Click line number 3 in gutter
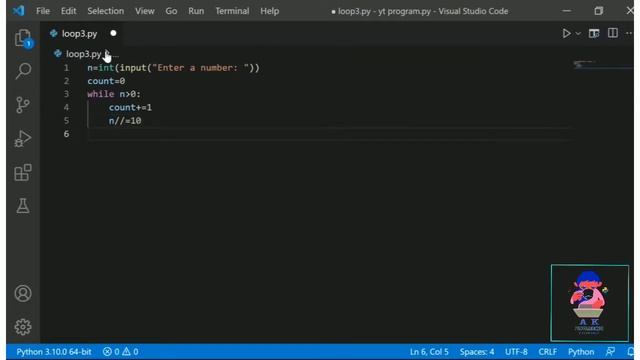 coord(66,94)
